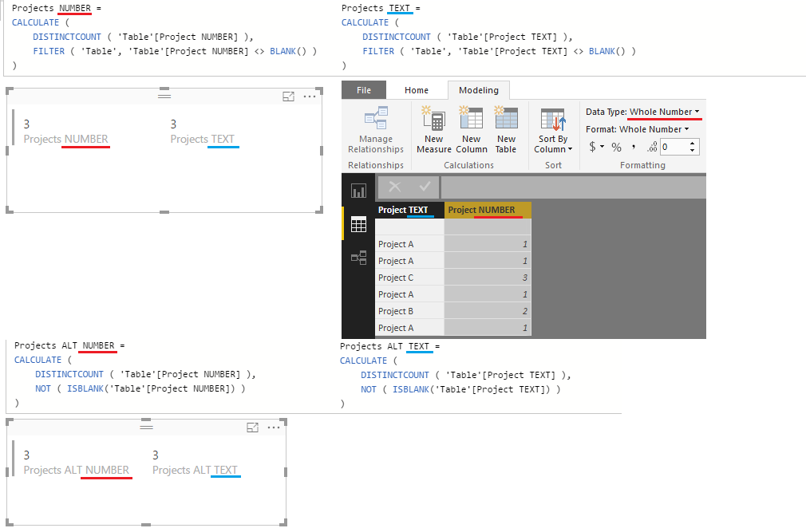
Task: Decrease decimal places with down arrow
Action: (x=693, y=151)
